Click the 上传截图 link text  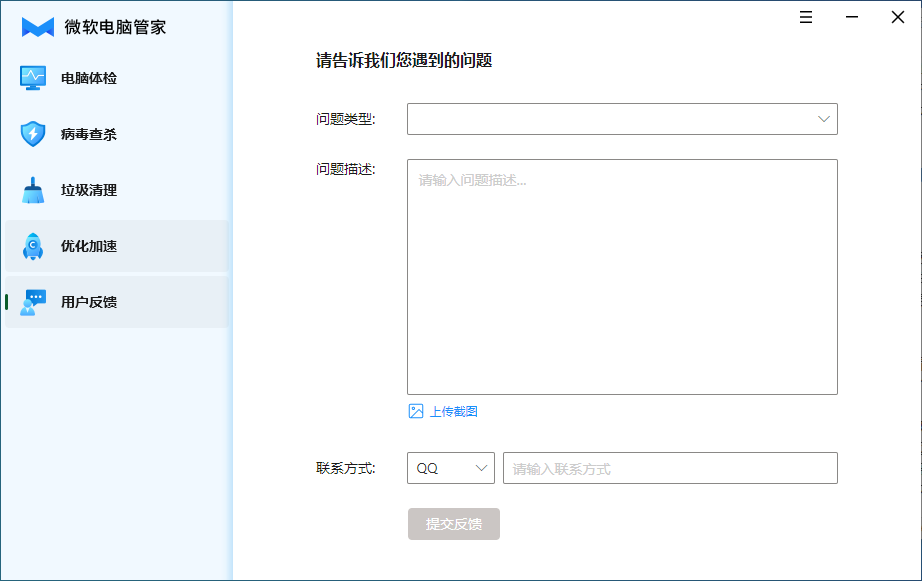(x=453, y=411)
